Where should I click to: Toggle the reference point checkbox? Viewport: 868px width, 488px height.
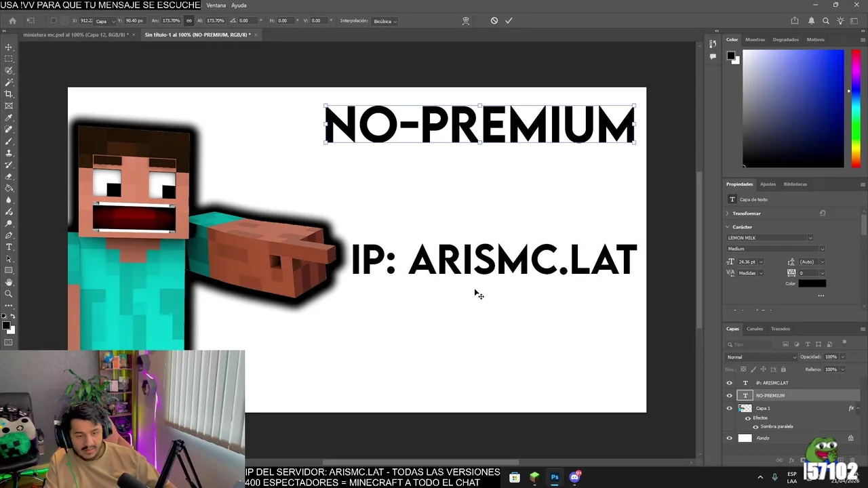pos(54,21)
